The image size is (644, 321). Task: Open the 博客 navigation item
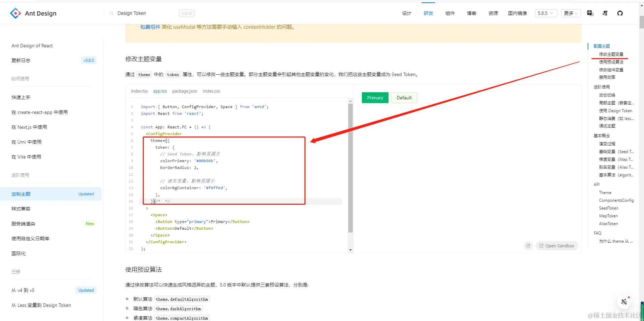pos(472,13)
